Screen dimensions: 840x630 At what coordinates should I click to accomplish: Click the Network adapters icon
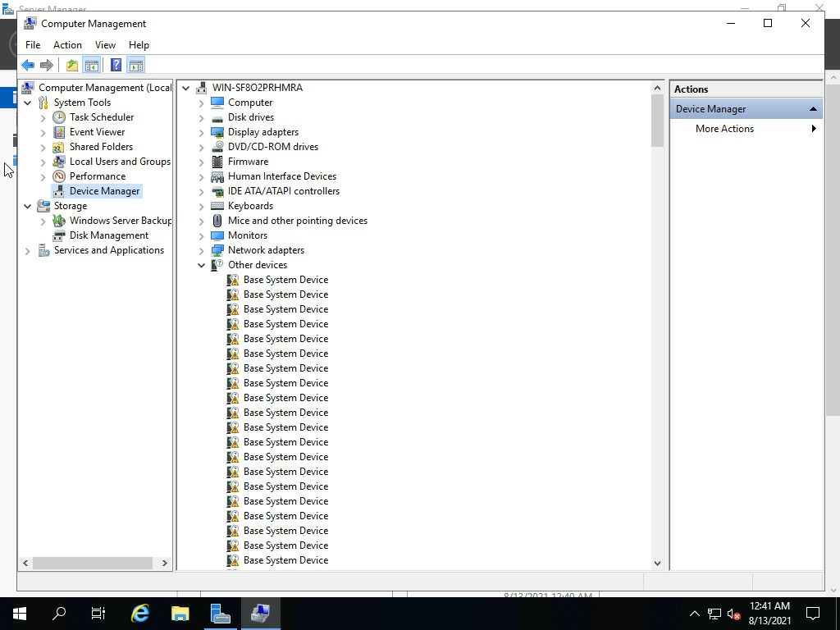[217, 249]
